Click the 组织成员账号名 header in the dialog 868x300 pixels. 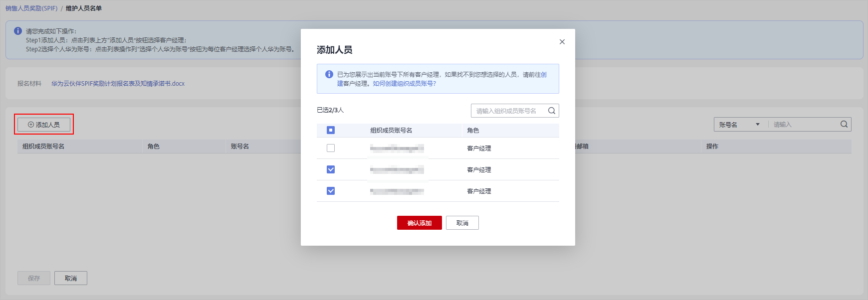coord(391,131)
